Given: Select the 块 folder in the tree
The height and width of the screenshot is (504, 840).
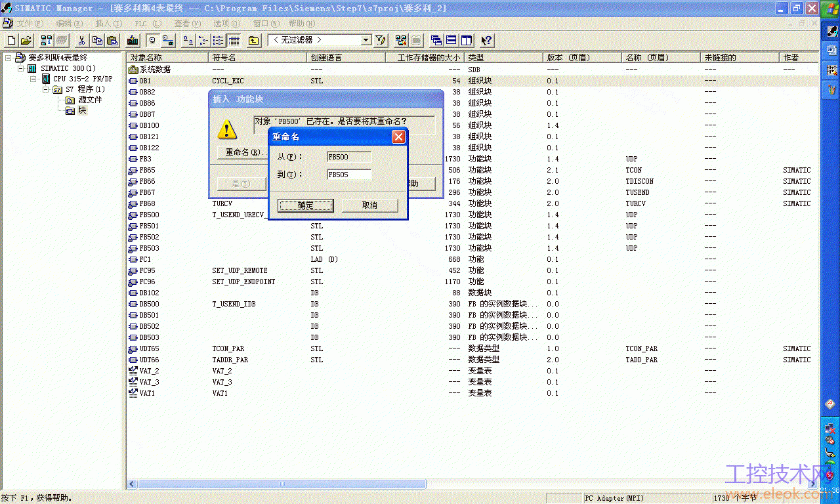Looking at the screenshot, I should (82, 110).
